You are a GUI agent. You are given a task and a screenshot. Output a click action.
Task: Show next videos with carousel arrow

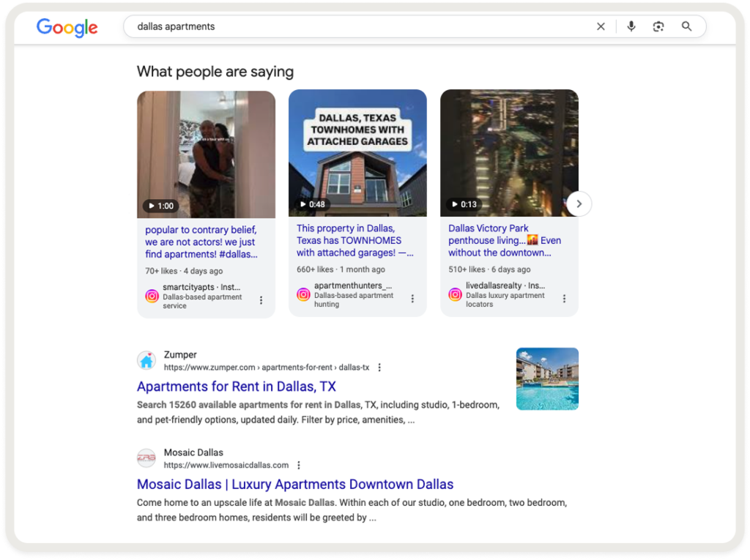[x=579, y=204]
